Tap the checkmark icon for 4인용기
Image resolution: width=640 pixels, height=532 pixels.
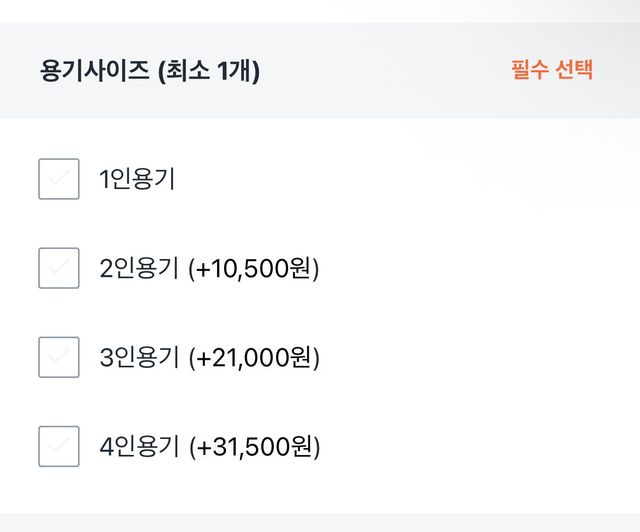59,446
